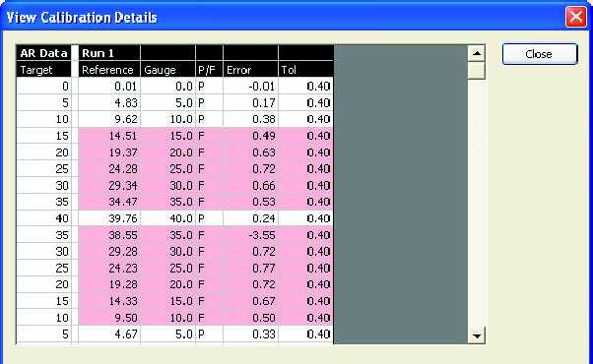
Task: Select reference value 4.83
Action: 109,102
